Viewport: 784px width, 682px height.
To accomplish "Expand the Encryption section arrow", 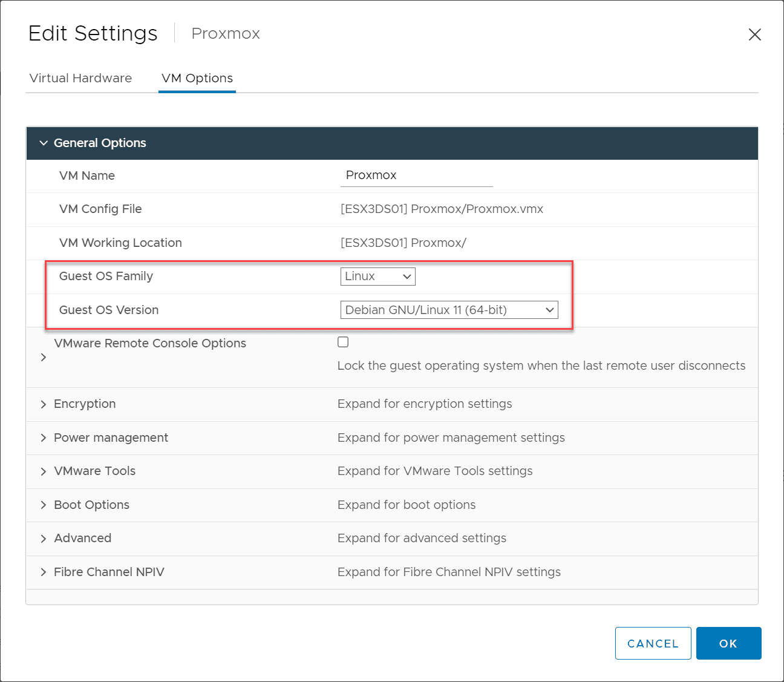I will tap(44, 404).
